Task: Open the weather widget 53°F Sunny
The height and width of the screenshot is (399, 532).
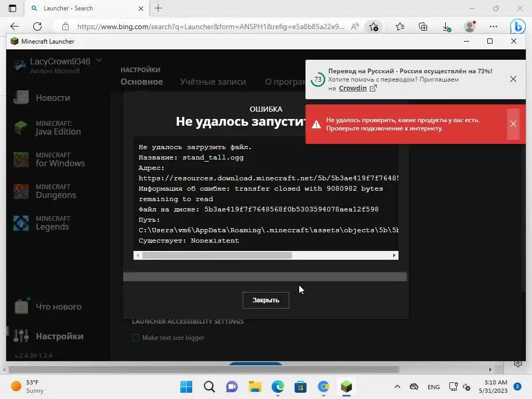Action: point(27,387)
